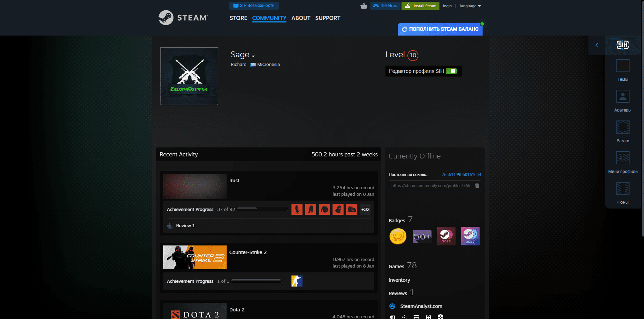
Task: Click the SIH logo at top of sidebar
Action: (x=623, y=45)
